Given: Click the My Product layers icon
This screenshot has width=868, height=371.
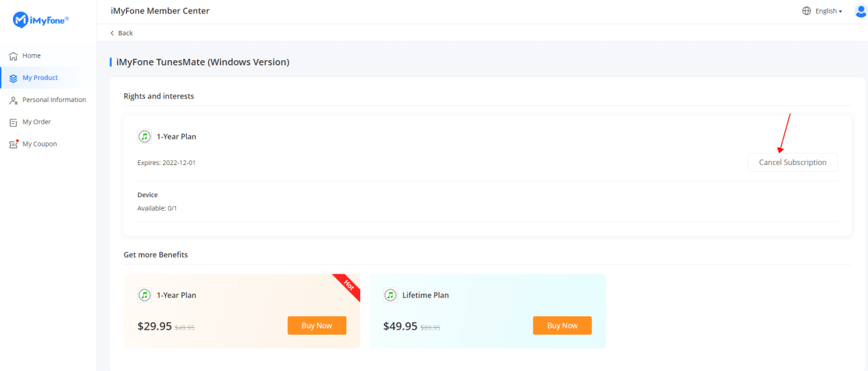Looking at the screenshot, I should (13, 78).
